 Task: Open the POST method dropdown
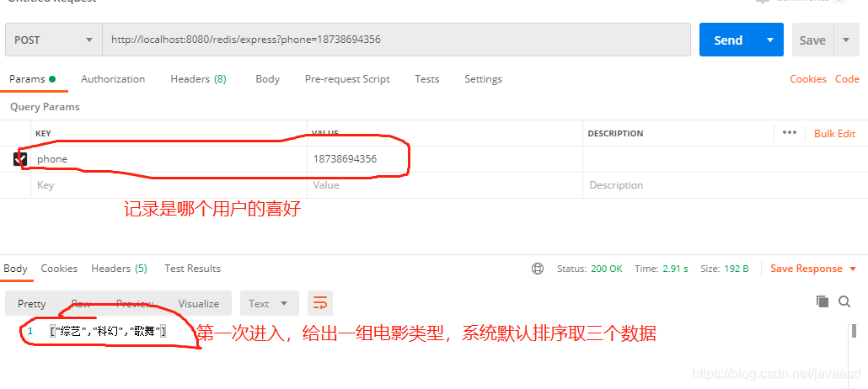54,40
